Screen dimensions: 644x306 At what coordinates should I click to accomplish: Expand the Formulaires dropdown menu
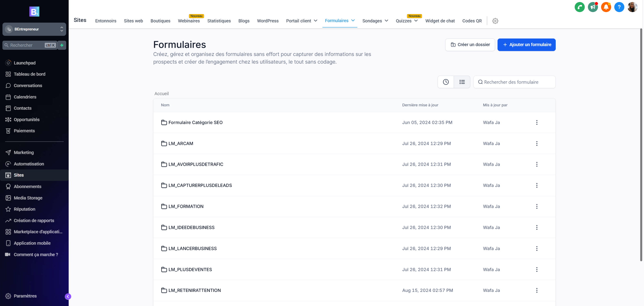[353, 21]
